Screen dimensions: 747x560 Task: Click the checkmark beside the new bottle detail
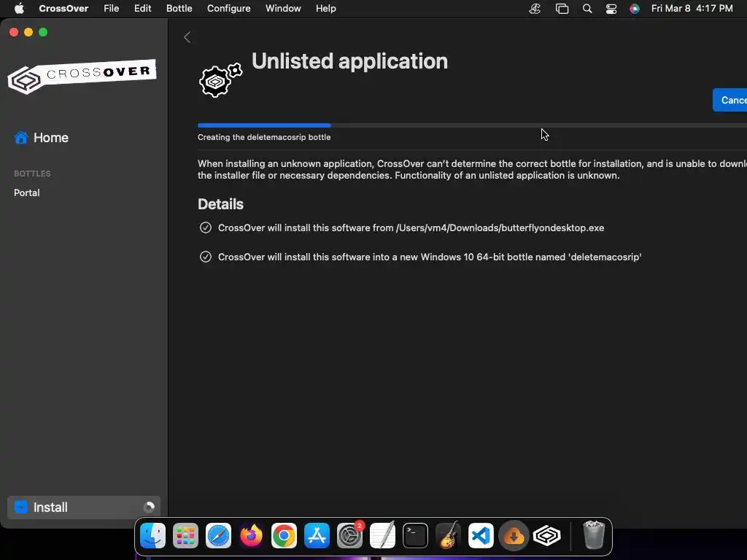click(205, 257)
